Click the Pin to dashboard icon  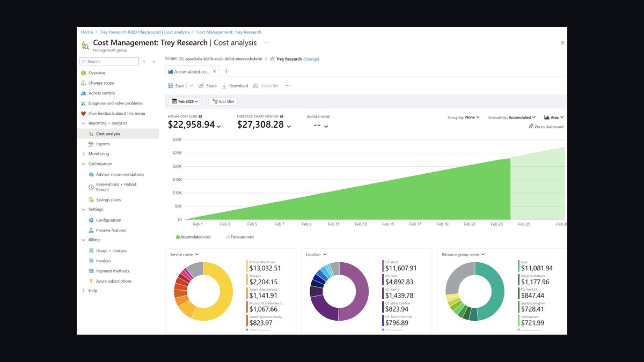click(531, 127)
